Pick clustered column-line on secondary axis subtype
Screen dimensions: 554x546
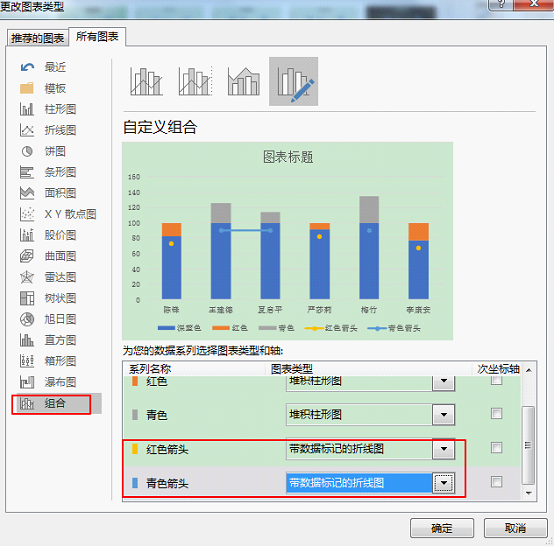pyautogui.click(x=195, y=82)
